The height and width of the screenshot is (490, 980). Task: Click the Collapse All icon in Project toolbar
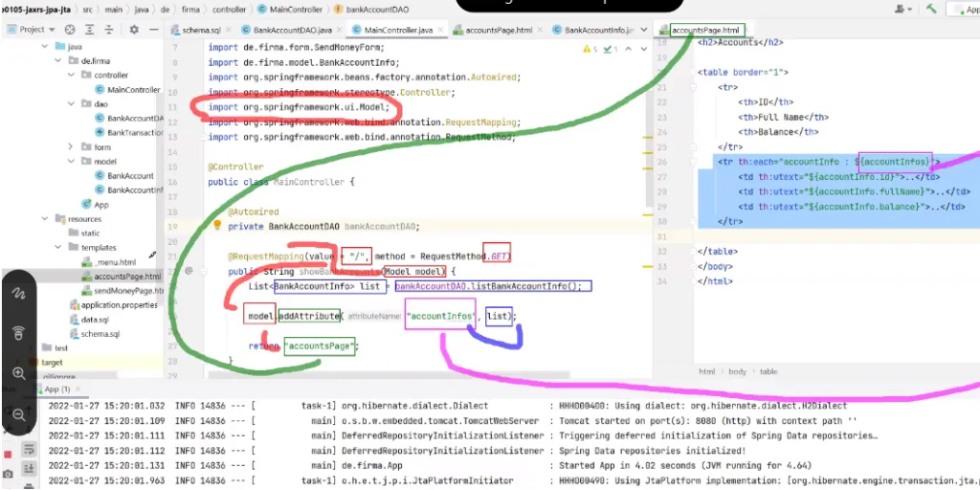pyautogui.click(x=109, y=30)
